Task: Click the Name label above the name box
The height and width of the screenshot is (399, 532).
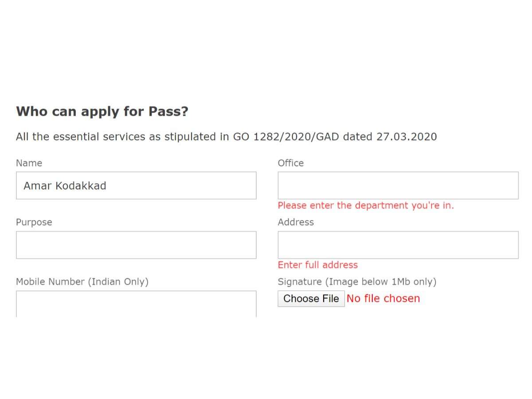Action: [29, 163]
